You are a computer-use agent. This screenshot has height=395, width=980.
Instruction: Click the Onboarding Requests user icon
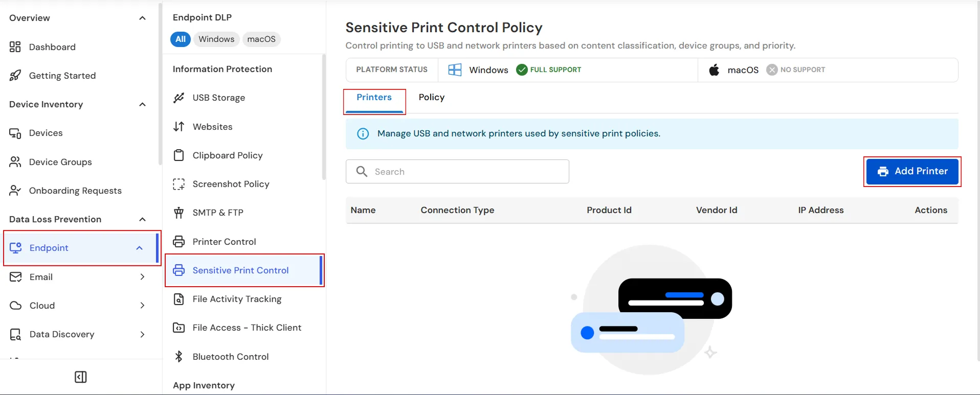pos(15,191)
